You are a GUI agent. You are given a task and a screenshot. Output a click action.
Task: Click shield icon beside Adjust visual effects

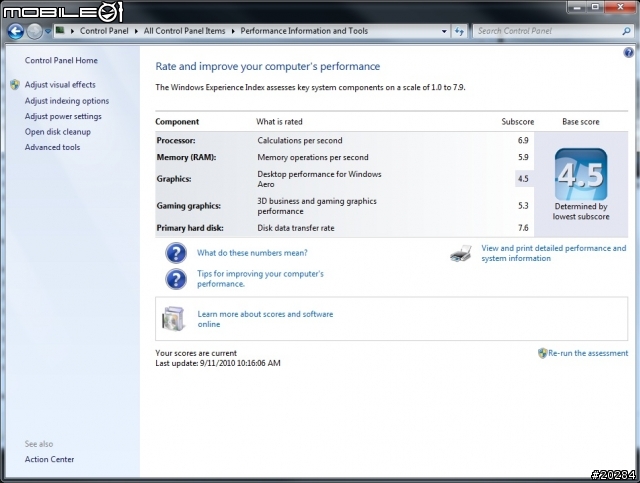15,85
